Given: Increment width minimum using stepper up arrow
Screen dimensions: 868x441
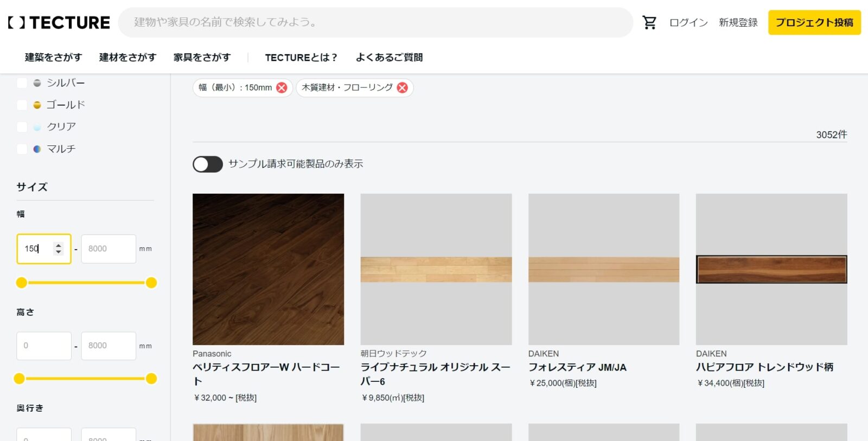Looking at the screenshot, I should click(x=59, y=246).
